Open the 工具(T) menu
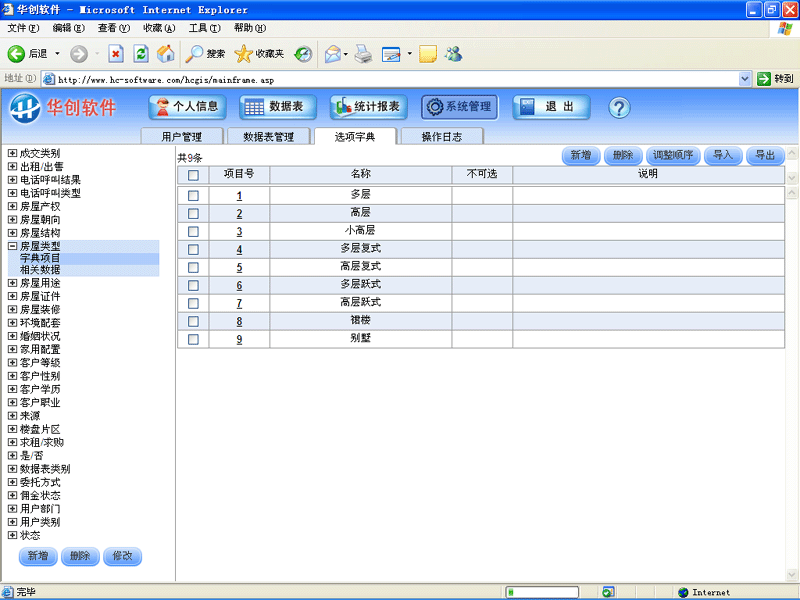 [x=205, y=28]
